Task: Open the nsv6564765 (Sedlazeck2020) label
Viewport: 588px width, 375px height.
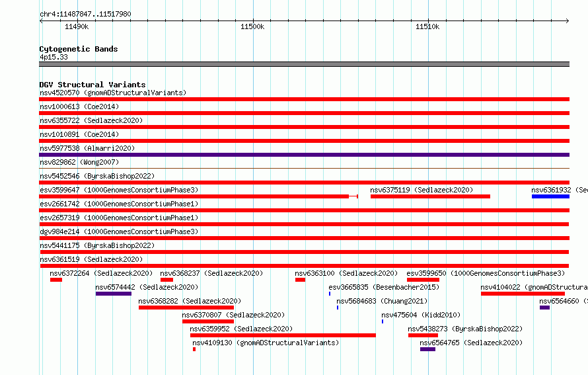Action: tap(471, 343)
